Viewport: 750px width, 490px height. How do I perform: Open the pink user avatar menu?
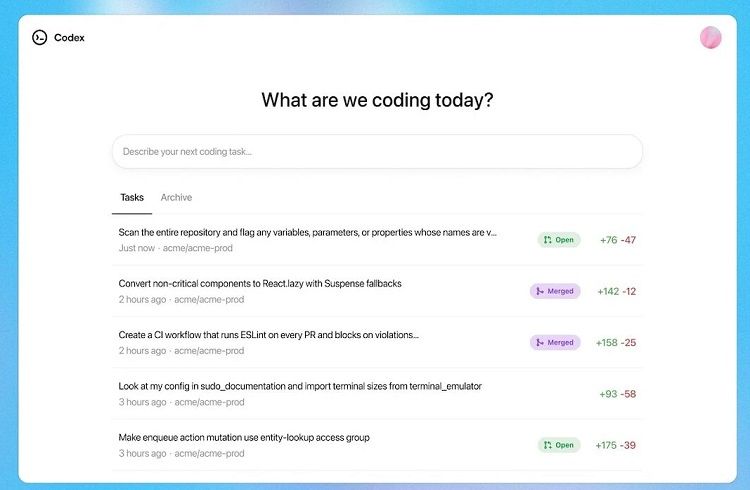point(710,37)
